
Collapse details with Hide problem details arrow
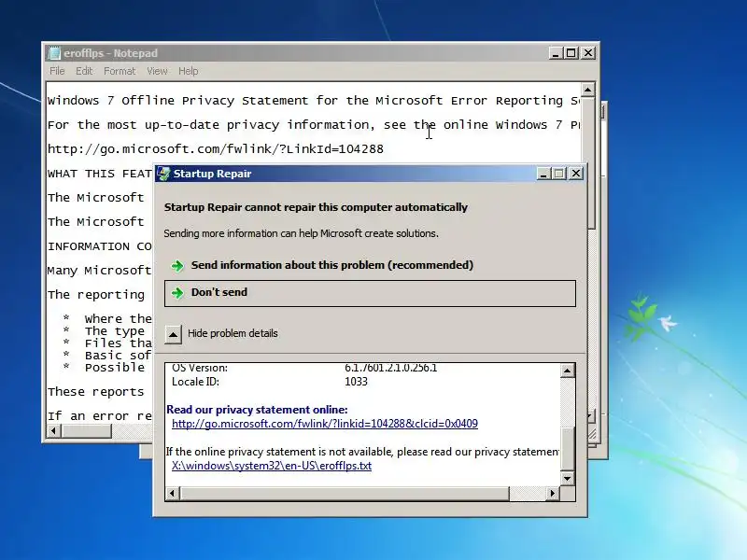pyautogui.click(x=173, y=334)
